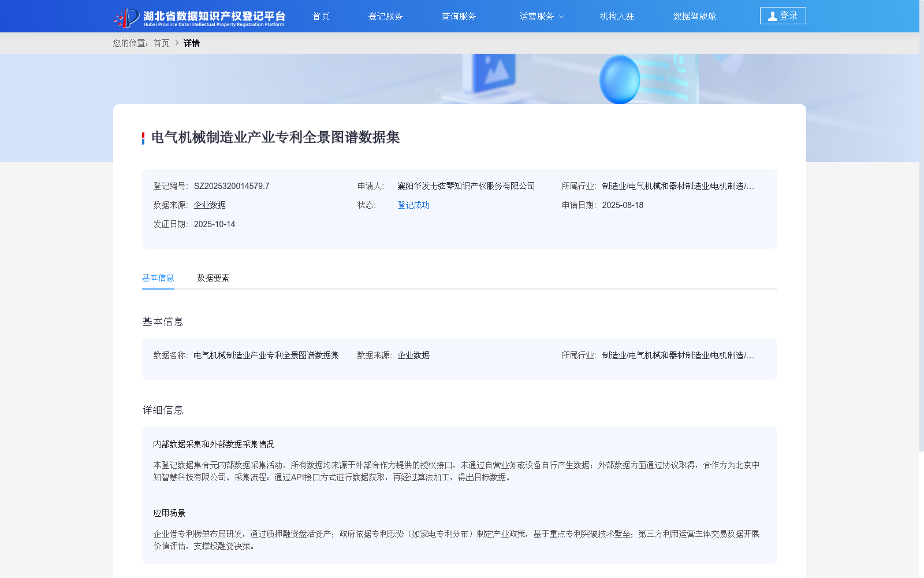Click the Hubei platform logo
The height and width of the screenshot is (578, 924).
coord(199,17)
